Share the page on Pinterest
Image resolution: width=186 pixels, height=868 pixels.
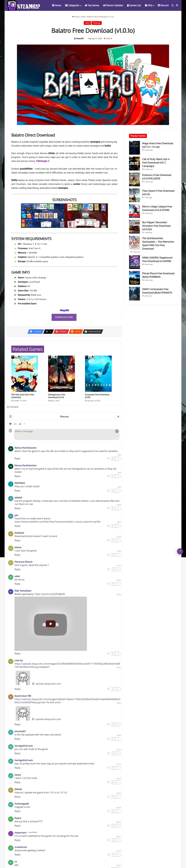point(61,331)
